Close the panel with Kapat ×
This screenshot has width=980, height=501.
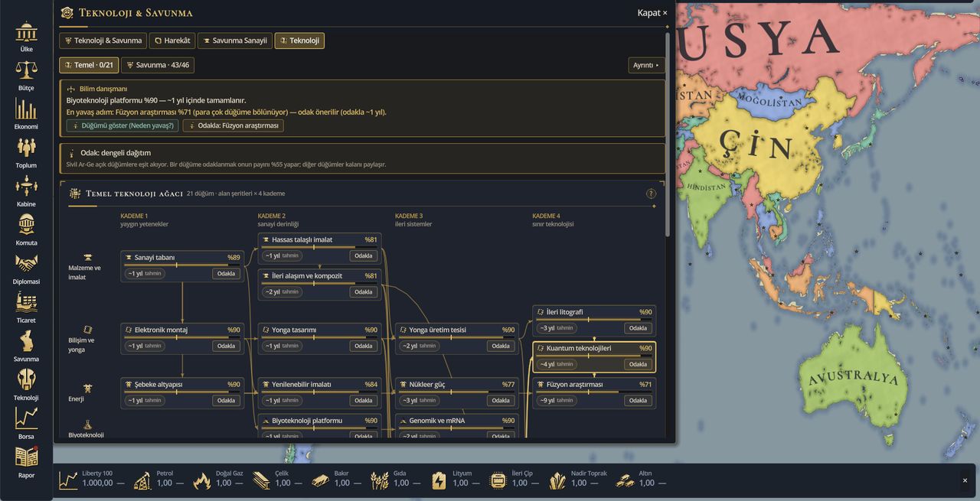point(652,13)
